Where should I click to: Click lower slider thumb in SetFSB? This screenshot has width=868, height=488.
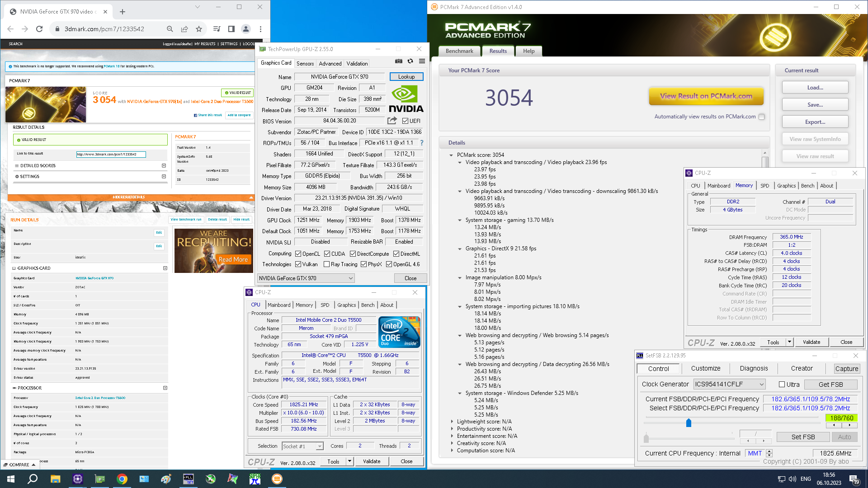[x=646, y=438]
